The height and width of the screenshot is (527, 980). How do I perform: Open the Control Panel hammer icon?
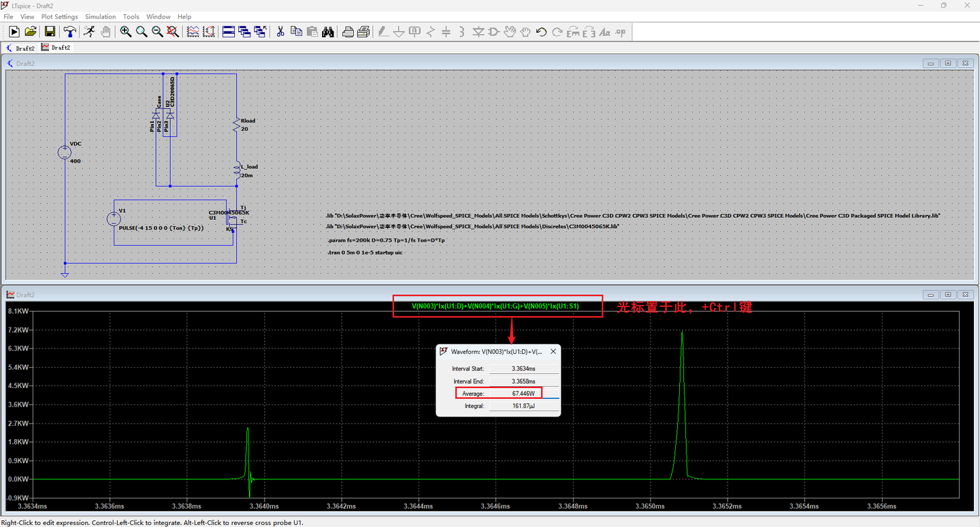69,31
